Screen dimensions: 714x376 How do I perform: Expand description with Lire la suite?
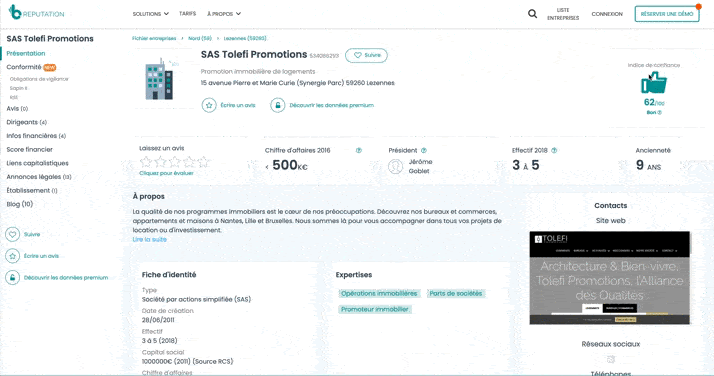[x=149, y=239]
